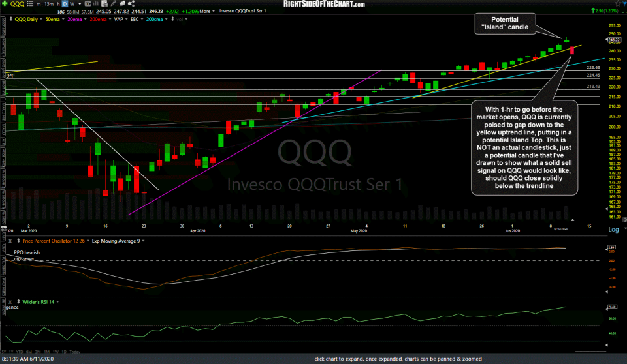Open the PPO Histo side tab
The image size is (627, 364).
click(x=4, y=285)
